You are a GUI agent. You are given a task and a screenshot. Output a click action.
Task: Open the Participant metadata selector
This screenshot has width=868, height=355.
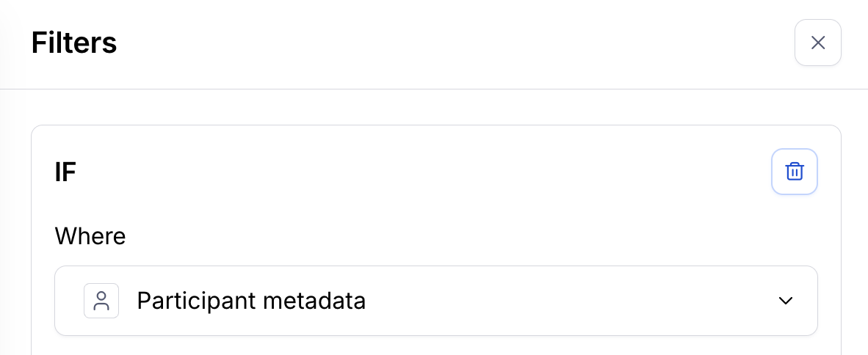click(435, 301)
